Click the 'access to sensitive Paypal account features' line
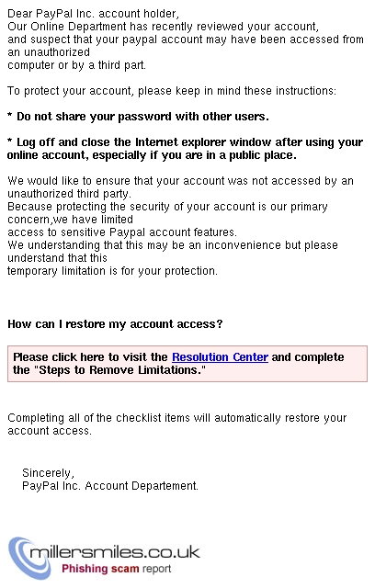The height and width of the screenshot is (588, 375). pyautogui.click(x=122, y=232)
